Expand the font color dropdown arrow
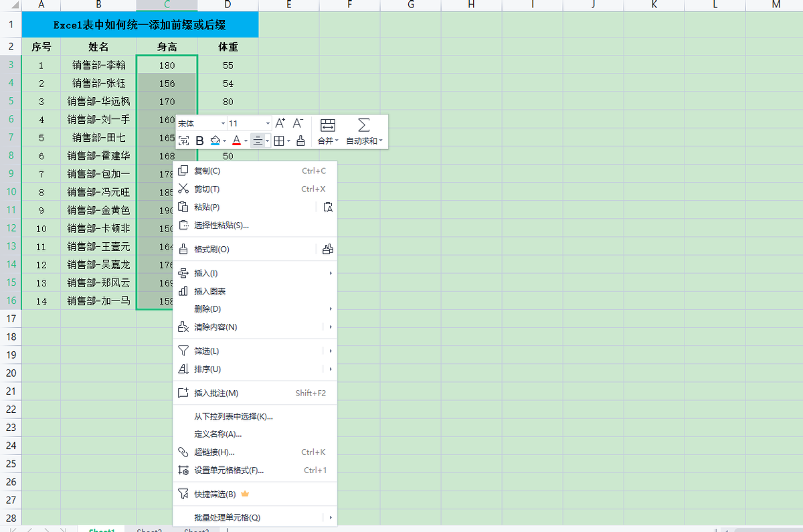This screenshot has height=532, width=803. pyautogui.click(x=246, y=141)
